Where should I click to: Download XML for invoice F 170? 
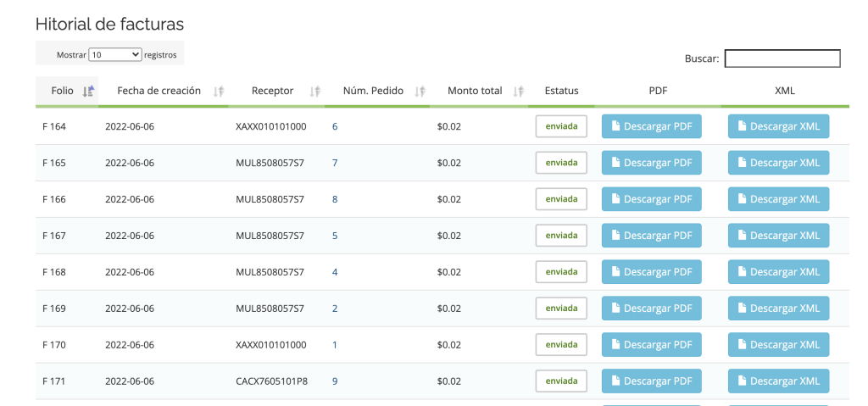(778, 344)
